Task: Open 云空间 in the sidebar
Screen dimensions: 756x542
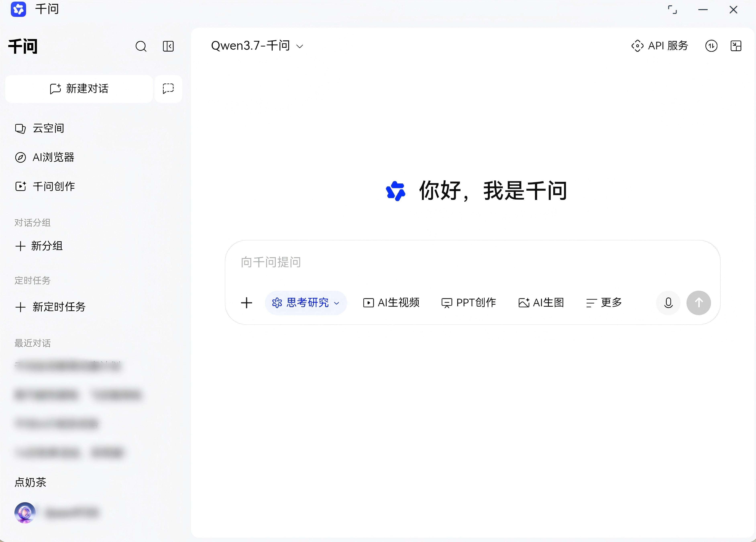Action: point(40,128)
